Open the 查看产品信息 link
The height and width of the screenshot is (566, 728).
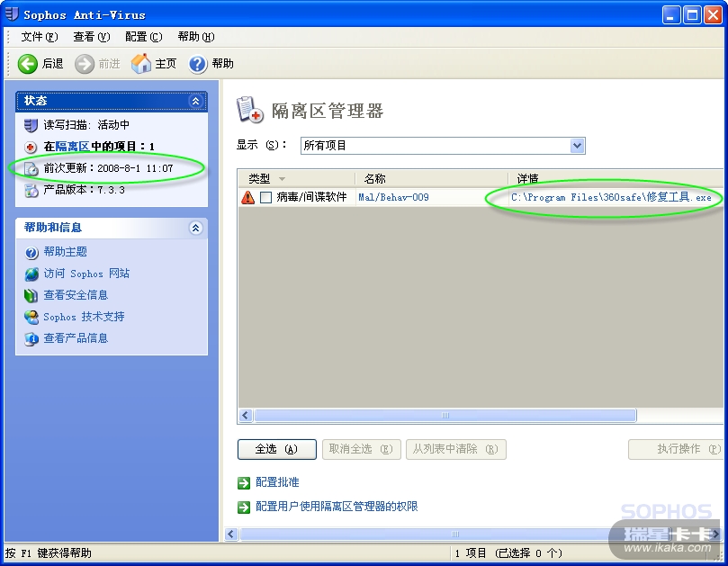pyautogui.click(x=76, y=338)
